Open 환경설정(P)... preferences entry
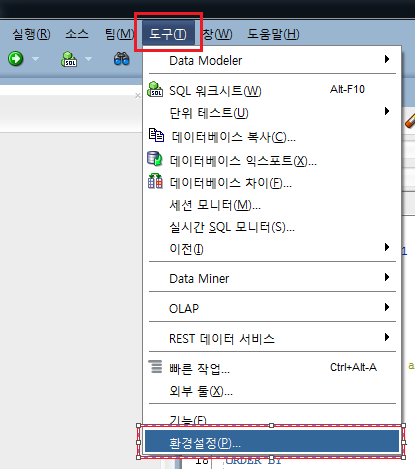This screenshot has height=469, width=415. [x=272, y=442]
